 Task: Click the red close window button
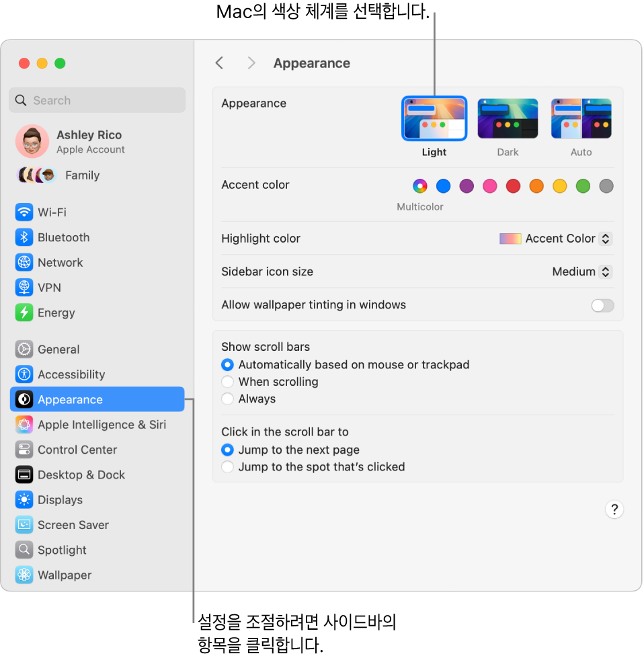click(x=24, y=63)
